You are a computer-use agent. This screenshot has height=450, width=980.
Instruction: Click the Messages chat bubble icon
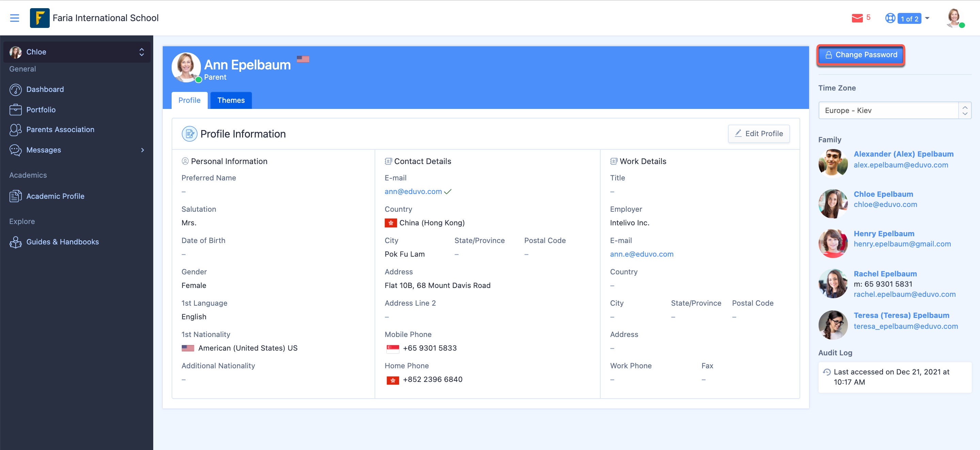coord(16,150)
